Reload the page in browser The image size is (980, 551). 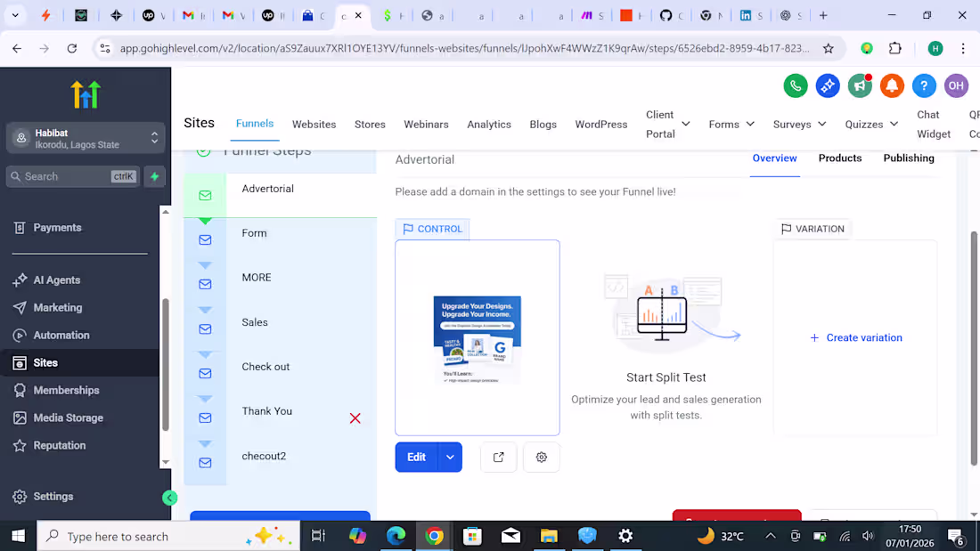coord(72,48)
